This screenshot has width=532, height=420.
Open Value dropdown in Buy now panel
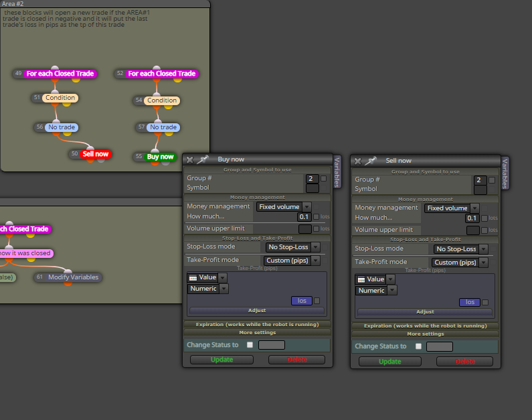coord(207,278)
